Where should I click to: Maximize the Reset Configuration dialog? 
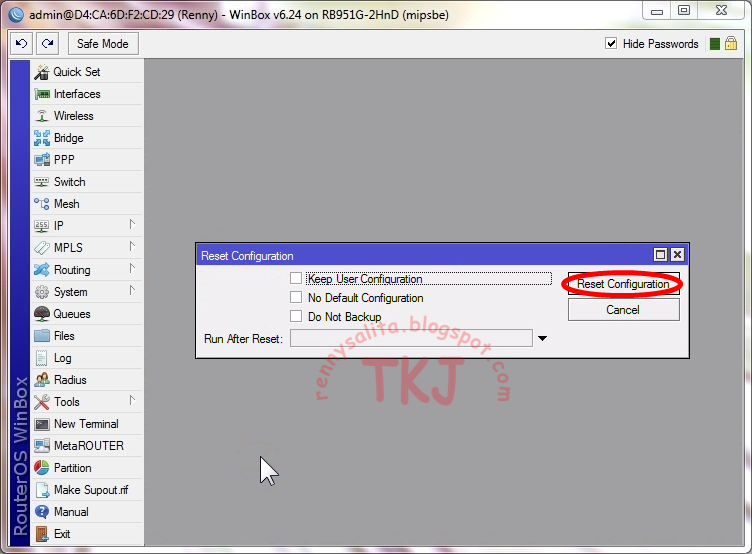660,255
